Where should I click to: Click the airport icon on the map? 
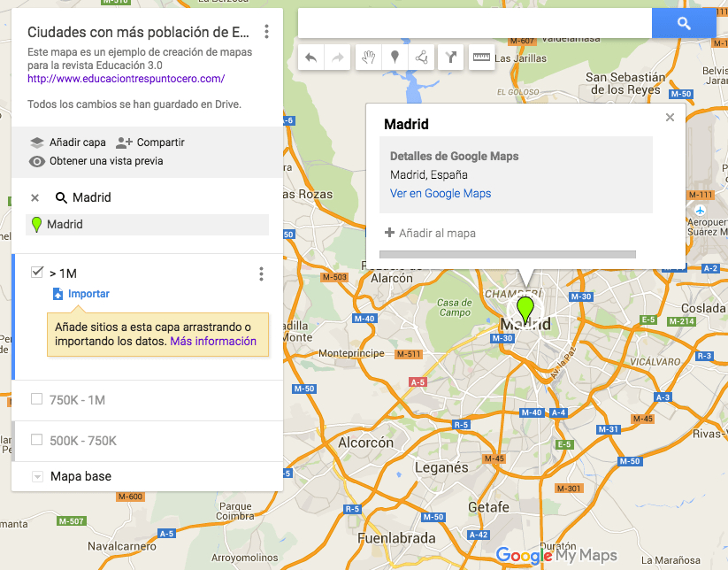[x=700, y=210]
